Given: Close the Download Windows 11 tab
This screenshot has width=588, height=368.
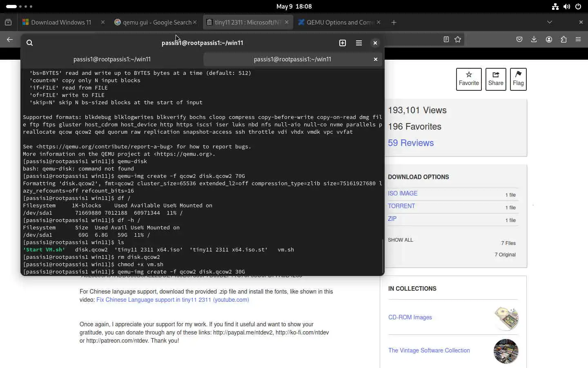Looking at the screenshot, I should (x=103, y=22).
